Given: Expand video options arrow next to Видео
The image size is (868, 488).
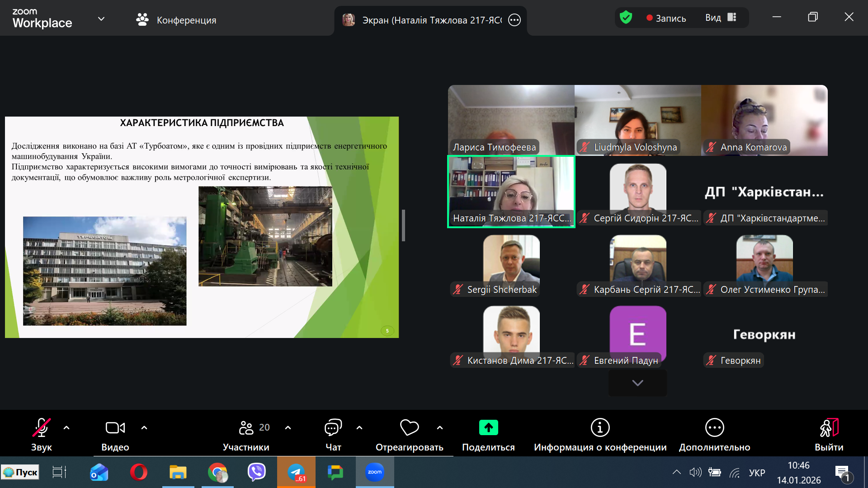Looking at the screenshot, I should [144, 427].
